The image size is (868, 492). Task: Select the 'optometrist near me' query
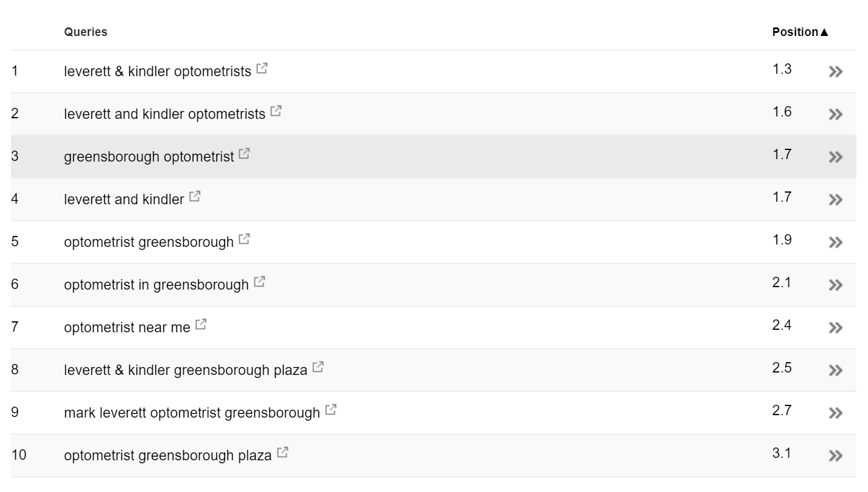click(x=127, y=327)
